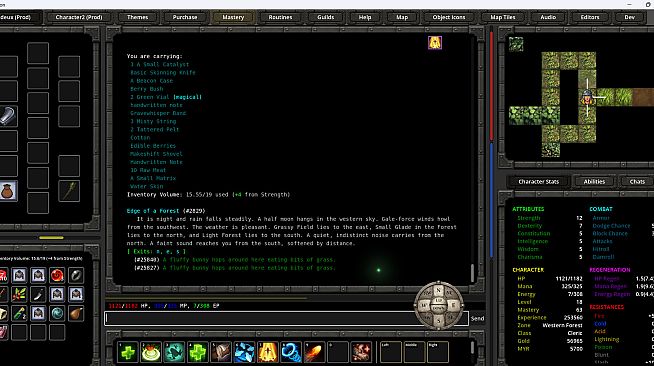Image resolution: width=654 pixels, height=366 pixels.
Task: Click the green staff equipment slot
Action: (69, 191)
